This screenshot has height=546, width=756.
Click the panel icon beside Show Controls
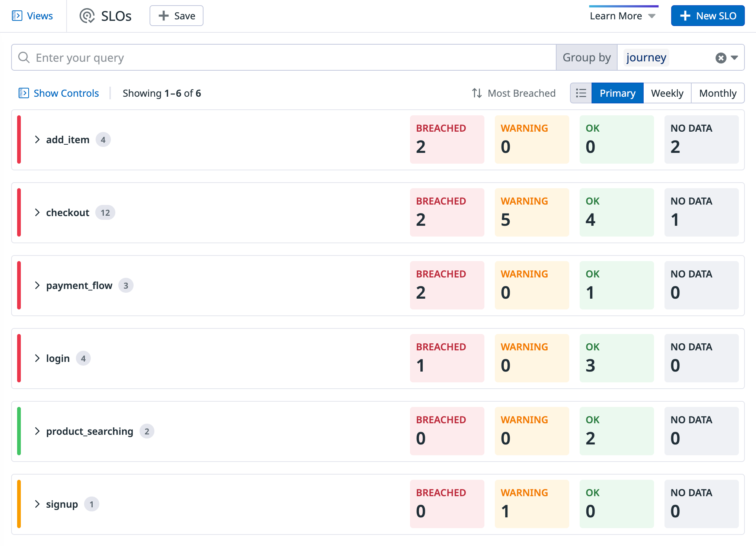[x=23, y=93]
